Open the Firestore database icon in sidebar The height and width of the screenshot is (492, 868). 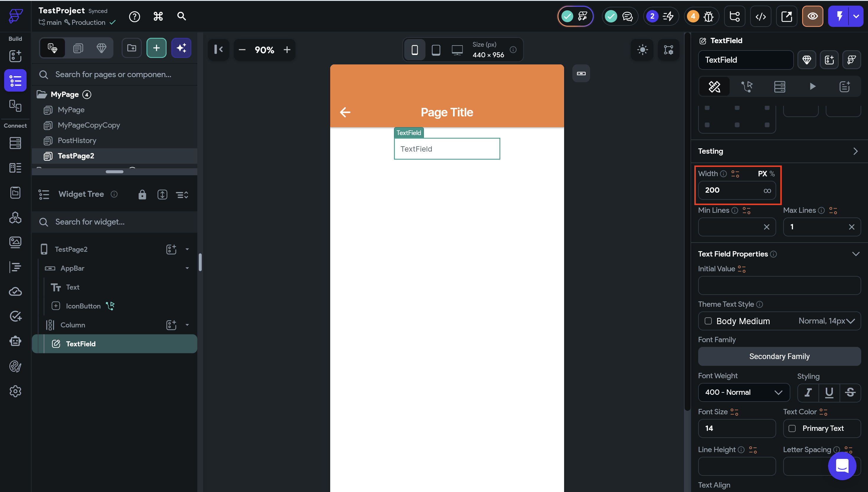15,143
